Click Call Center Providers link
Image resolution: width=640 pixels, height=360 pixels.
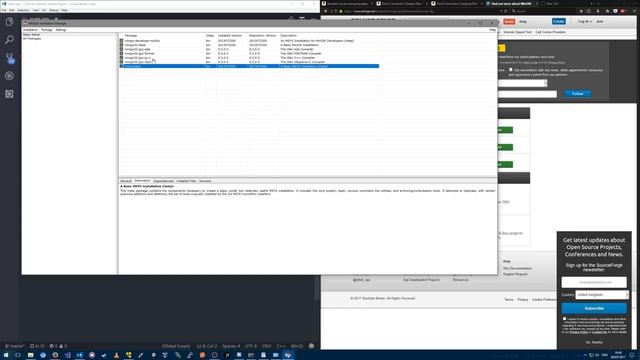551,32
